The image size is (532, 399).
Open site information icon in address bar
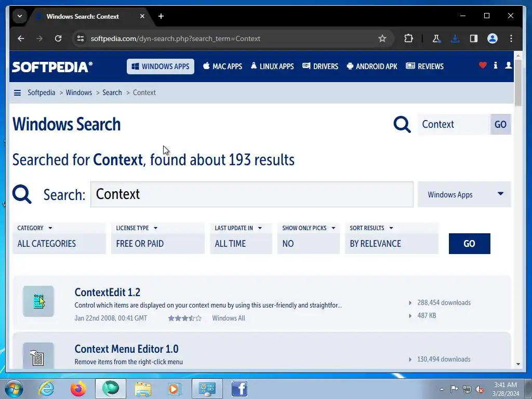tap(81, 38)
